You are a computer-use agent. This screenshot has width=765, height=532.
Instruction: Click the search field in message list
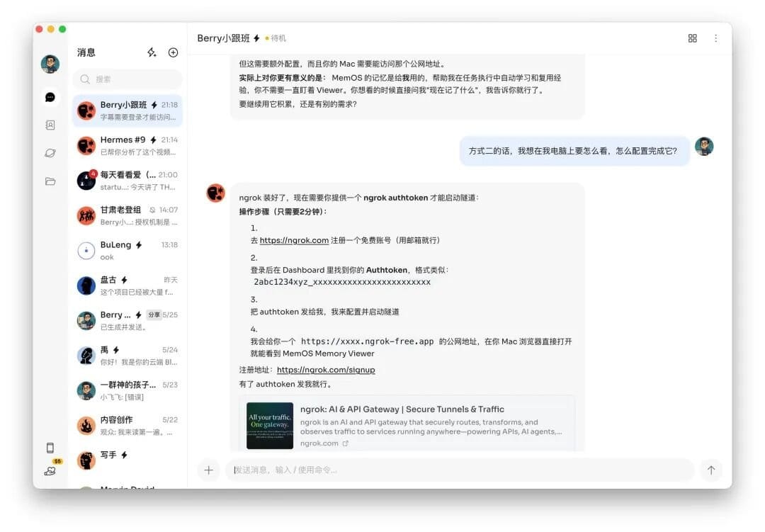point(127,79)
